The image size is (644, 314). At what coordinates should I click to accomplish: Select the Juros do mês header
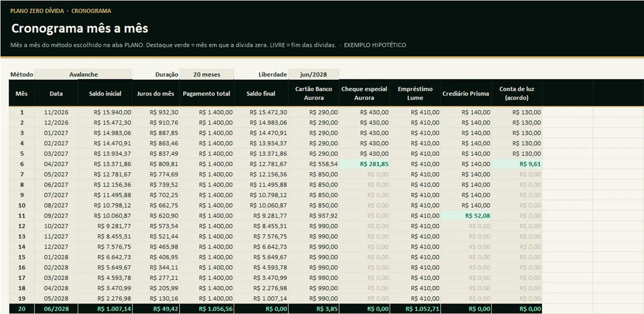point(156,93)
